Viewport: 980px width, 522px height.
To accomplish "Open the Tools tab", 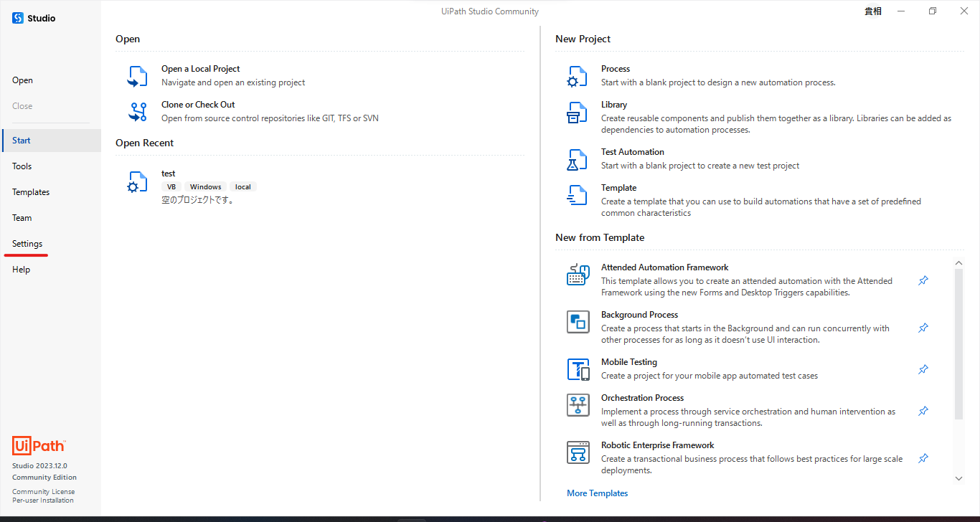I will [x=22, y=166].
